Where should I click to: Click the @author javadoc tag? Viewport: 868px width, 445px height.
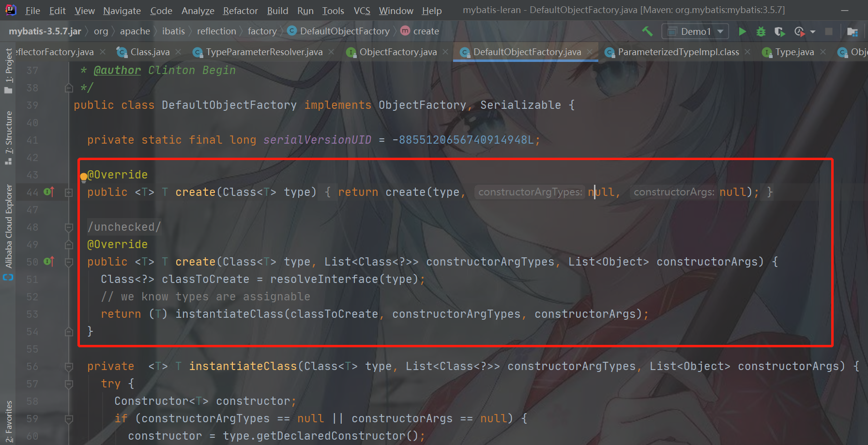[x=117, y=70]
